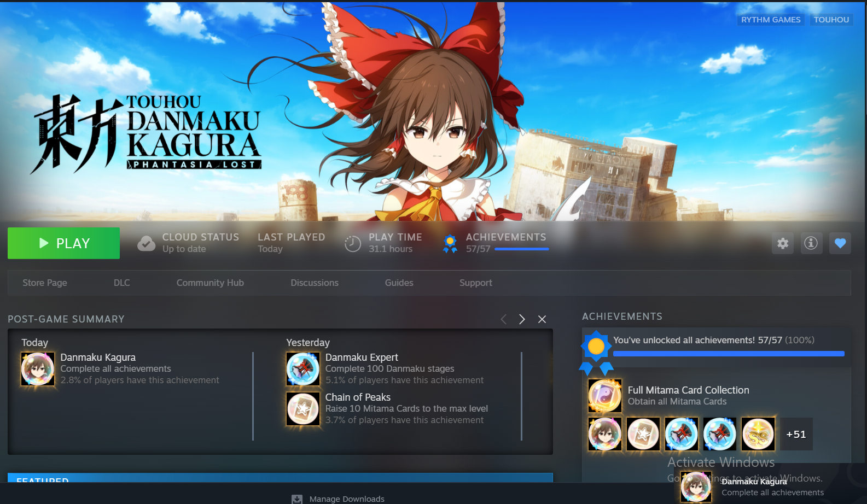Switch to the Discussions tab
Image resolution: width=867 pixels, height=504 pixels.
click(315, 283)
